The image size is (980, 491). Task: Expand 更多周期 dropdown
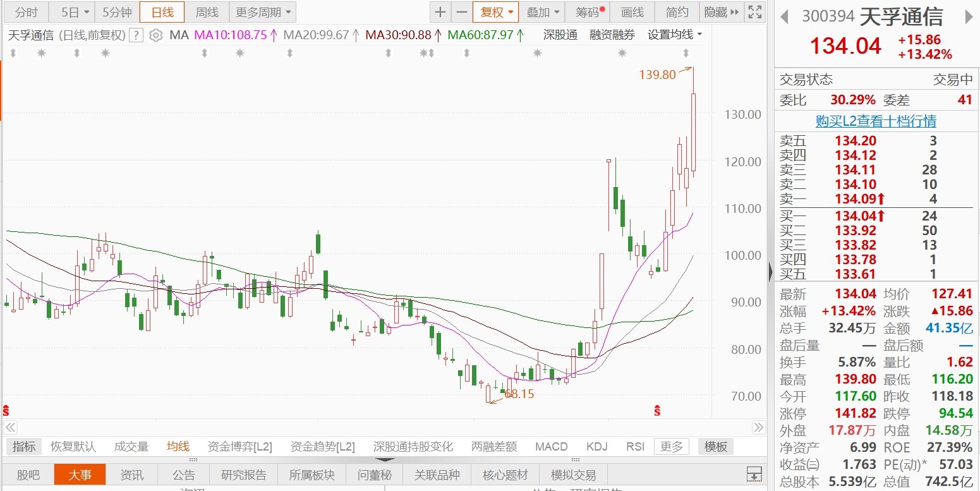(264, 12)
